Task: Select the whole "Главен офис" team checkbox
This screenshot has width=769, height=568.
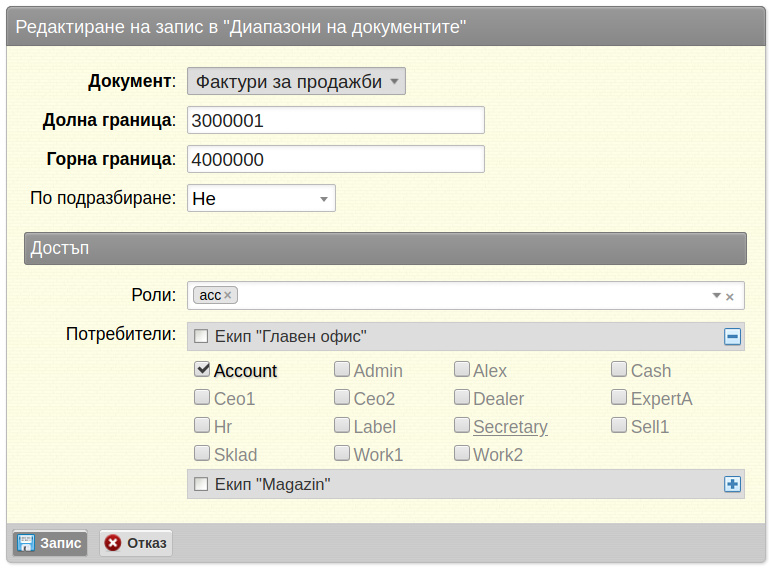Action: (201, 336)
